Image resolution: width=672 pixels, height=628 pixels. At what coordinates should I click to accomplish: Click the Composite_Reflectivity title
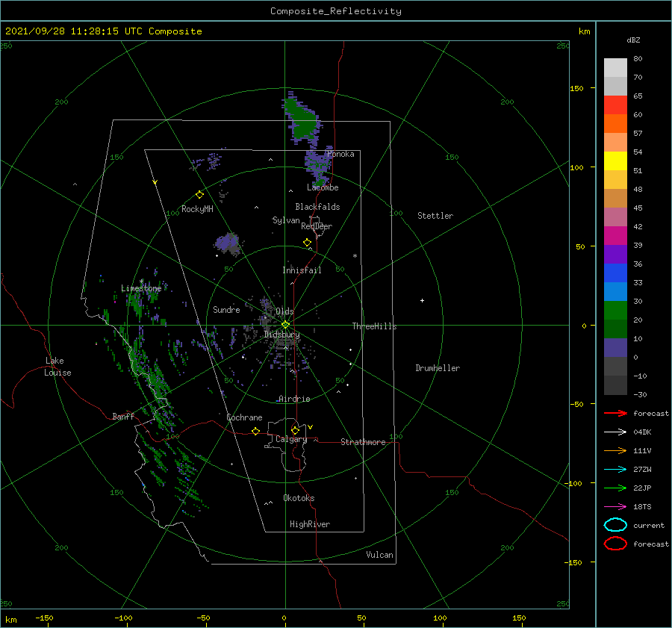(x=336, y=11)
